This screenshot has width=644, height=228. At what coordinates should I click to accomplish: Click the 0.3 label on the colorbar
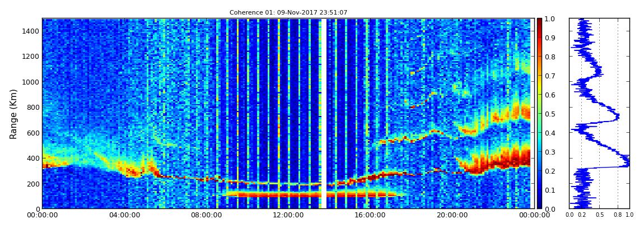coord(550,152)
